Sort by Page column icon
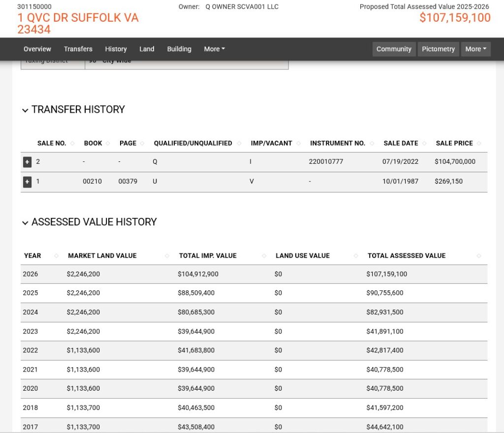 tap(142, 143)
